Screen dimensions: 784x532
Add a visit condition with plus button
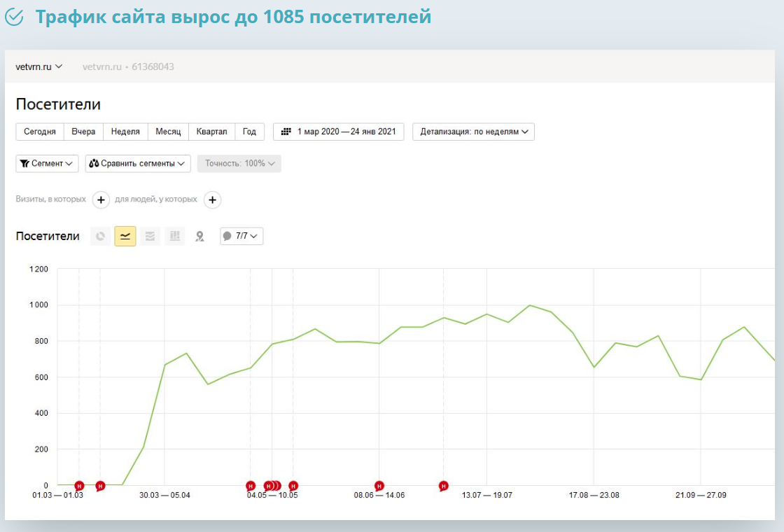[x=101, y=199]
